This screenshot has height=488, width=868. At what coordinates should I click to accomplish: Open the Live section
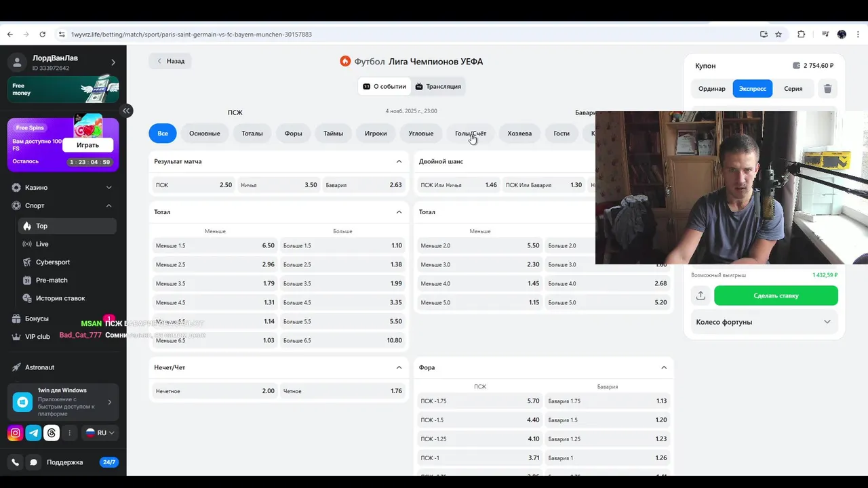(67, 244)
